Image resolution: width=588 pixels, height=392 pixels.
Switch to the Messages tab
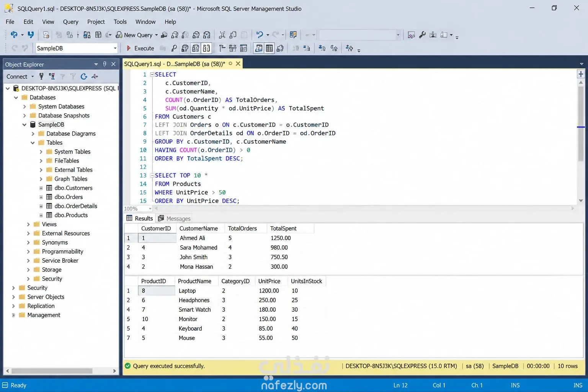click(x=175, y=219)
